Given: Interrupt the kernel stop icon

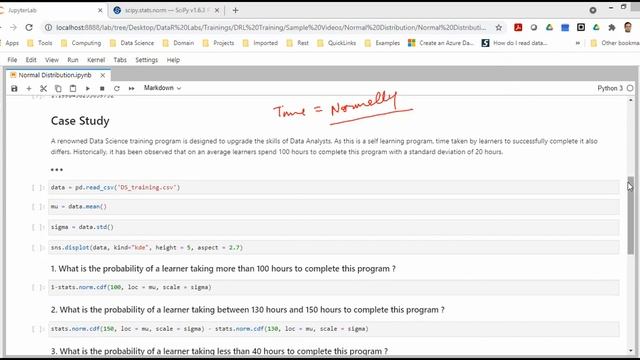Looking at the screenshot, I should (102, 88).
